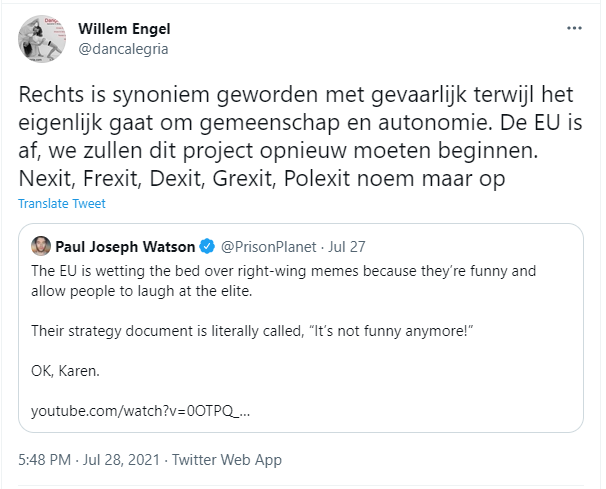Viewport: 606px width, 489px height.
Task: Click the "OK, Karen." line in quote
Action: click(x=65, y=371)
